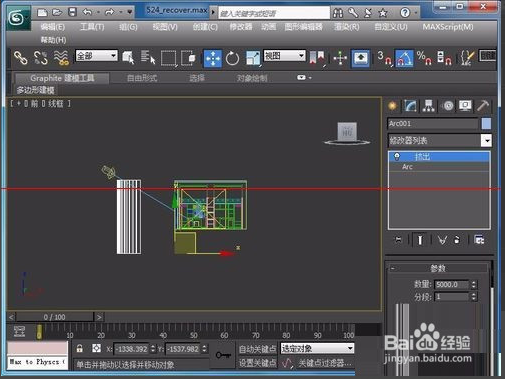Select the Link tool chain icon
The height and width of the screenshot is (379, 505).
coord(21,58)
